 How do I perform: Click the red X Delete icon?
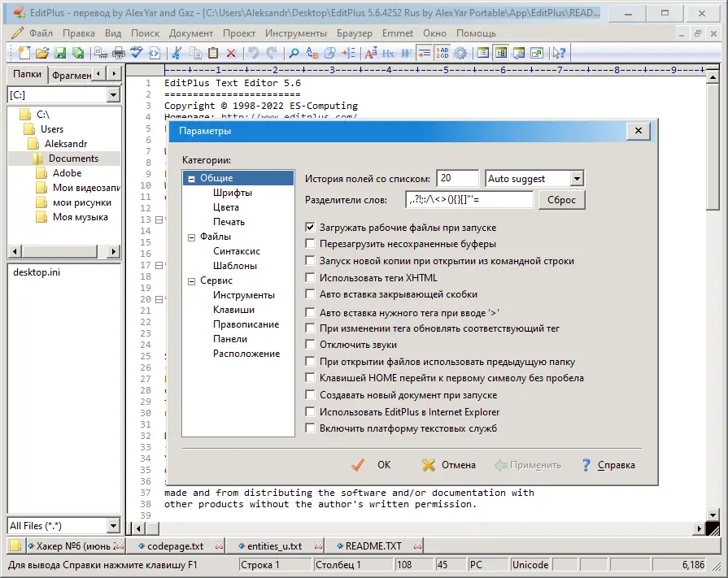pyautogui.click(x=231, y=53)
